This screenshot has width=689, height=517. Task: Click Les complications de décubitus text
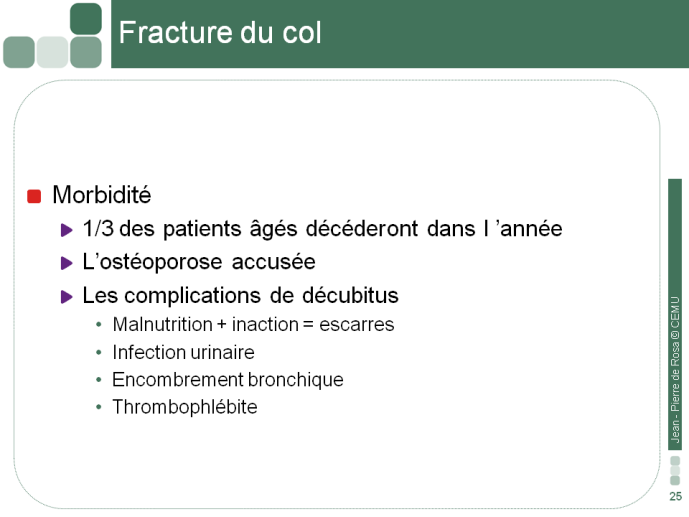(x=240, y=295)
